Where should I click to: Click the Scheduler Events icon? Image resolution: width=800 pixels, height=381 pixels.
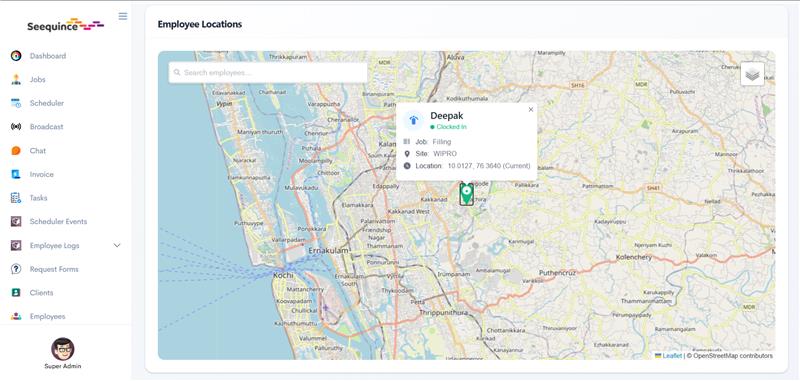(x=16, y=221)
